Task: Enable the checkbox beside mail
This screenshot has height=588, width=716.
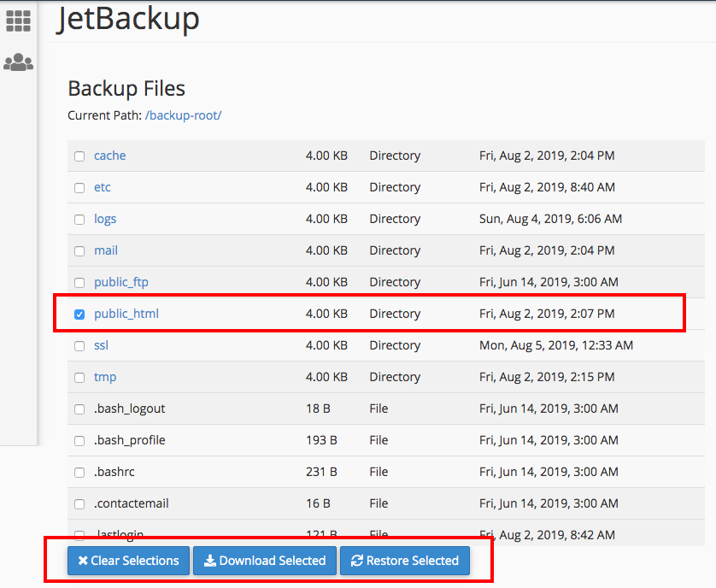Action: [x=79, y=251]
